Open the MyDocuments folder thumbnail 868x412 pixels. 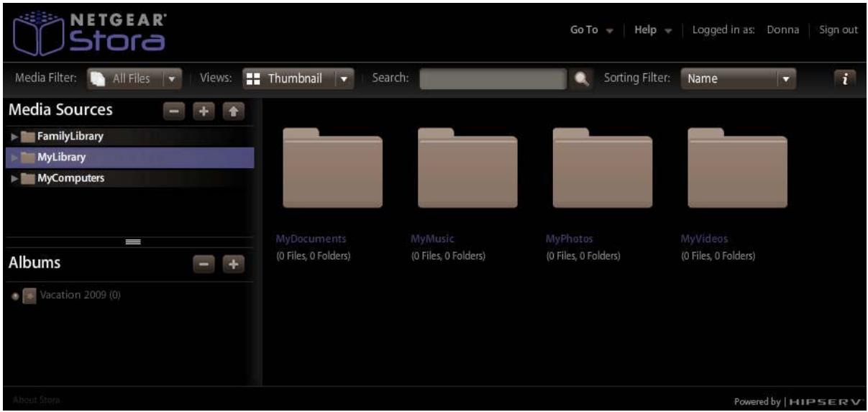pos(332,168)
